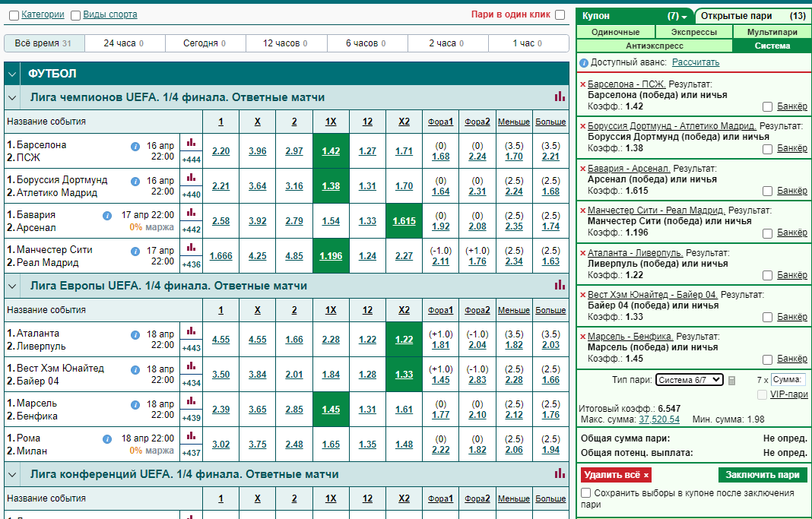Open statistics chart icon for Барселона match
Image resolution: width=812 pixels, height=519 pixels.
[191, 142]
